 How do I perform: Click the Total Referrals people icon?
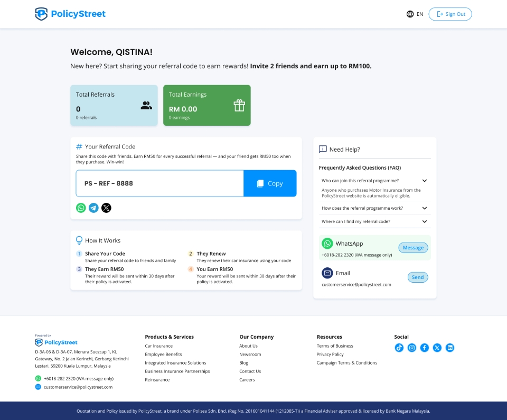click(146, 105)
